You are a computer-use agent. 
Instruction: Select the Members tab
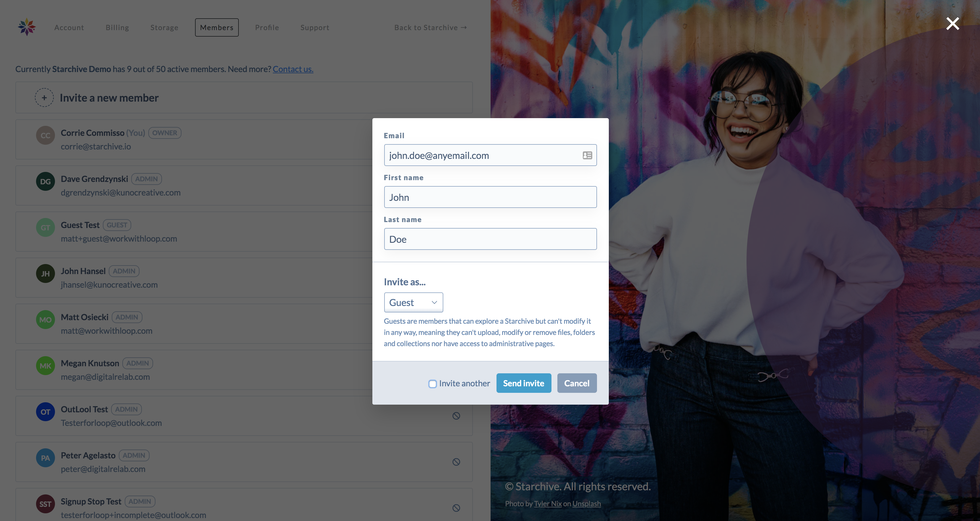click(x=217, y=27)
